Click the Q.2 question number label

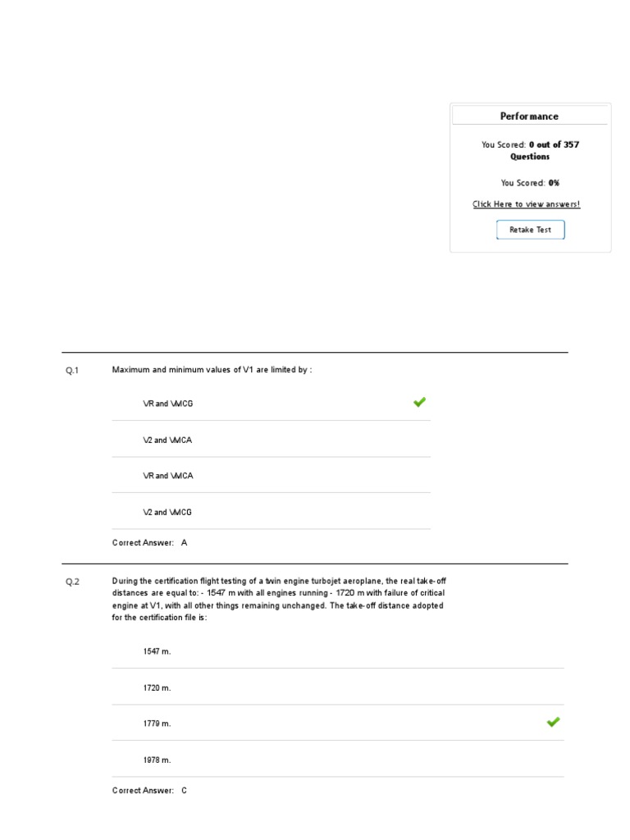(x=72, y=582)
